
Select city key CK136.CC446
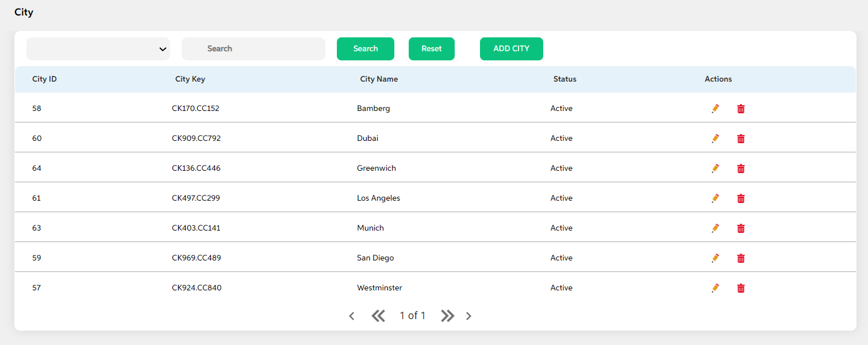pyautogui.click(x=196, y=168)
